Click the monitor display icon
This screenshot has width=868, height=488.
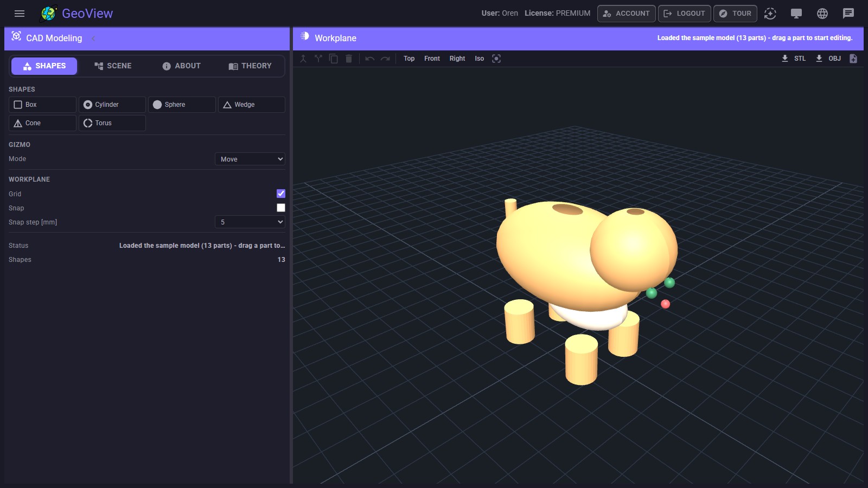coord(796,14)
